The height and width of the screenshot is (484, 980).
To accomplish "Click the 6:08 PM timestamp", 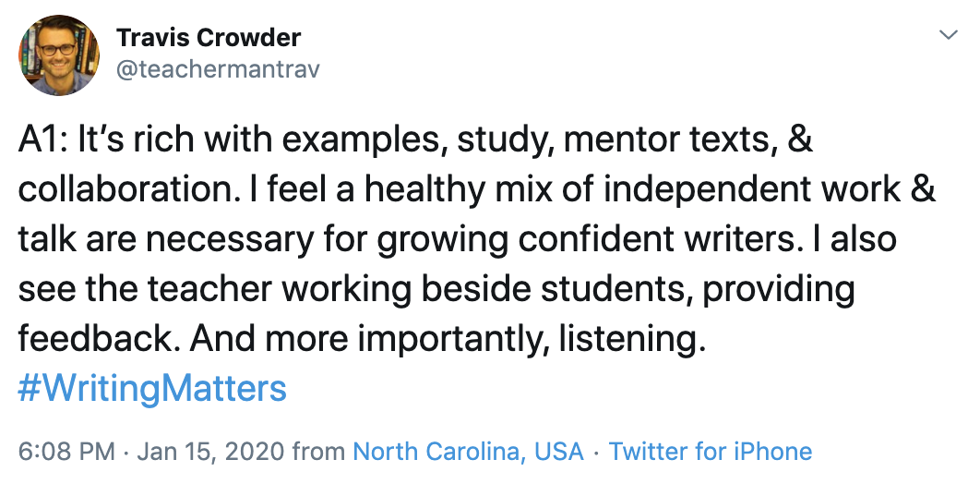I will 66,451.
